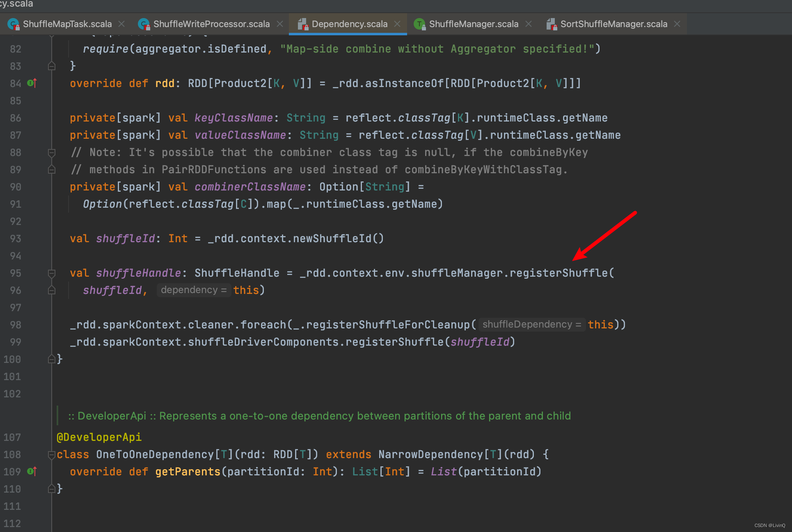Switch to the ShuffleManager.scala tab
The image size is (792, 532).
coord(474,24)
